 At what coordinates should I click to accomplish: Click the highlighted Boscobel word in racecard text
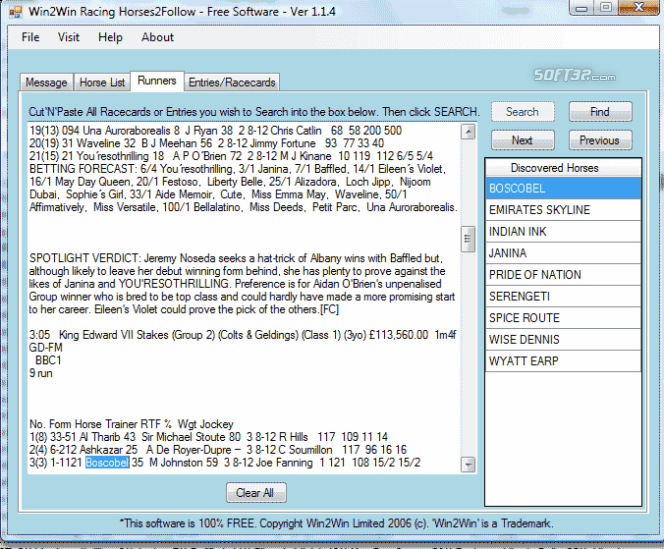pyautogui.click(x=107, y=463)
